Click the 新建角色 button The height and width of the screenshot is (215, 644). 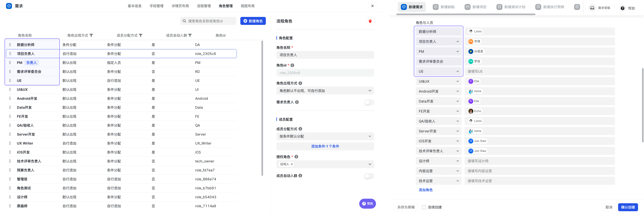tap(253, 21)
